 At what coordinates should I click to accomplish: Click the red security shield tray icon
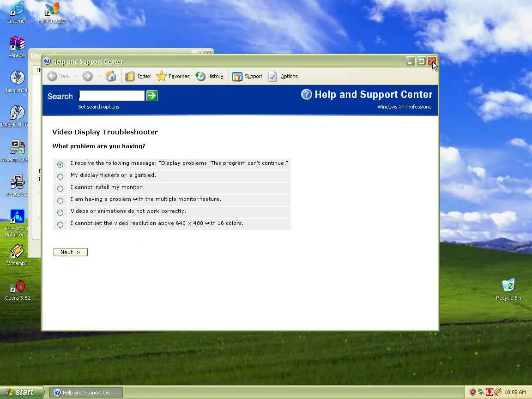coord(472,392)
